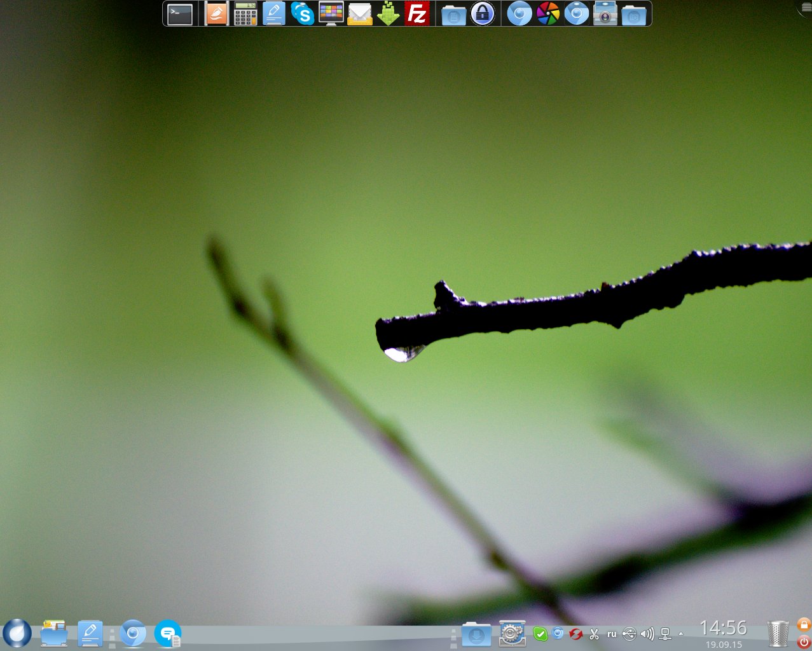Image resolution: width=812 pixels, height=651 pixels.
Task: Launch the calculator application
Action: [x=245, y=14]
